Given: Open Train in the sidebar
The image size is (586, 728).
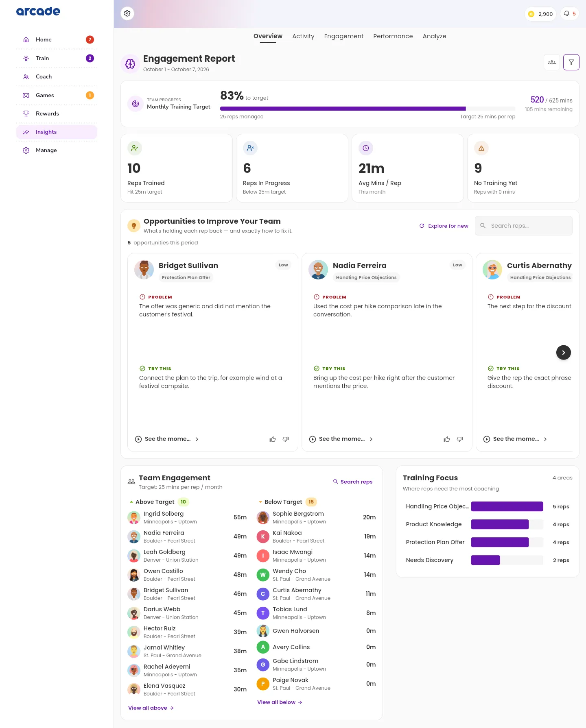Looking at the screenshot, I should (x=57, y=58).
